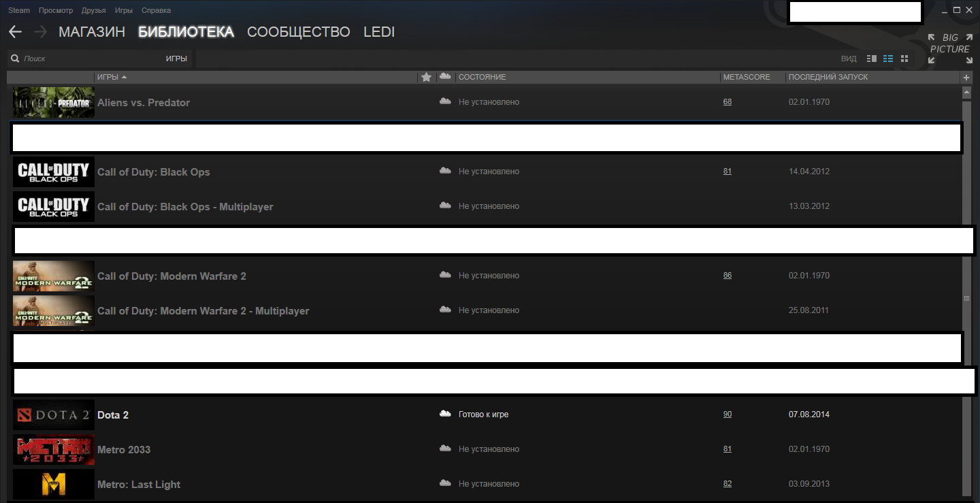Viewport: 980px width, 503px height.
Task: Sort by ПОСЛЕДНИЙ ЗАПУСК column
Action: pos(828,78)
